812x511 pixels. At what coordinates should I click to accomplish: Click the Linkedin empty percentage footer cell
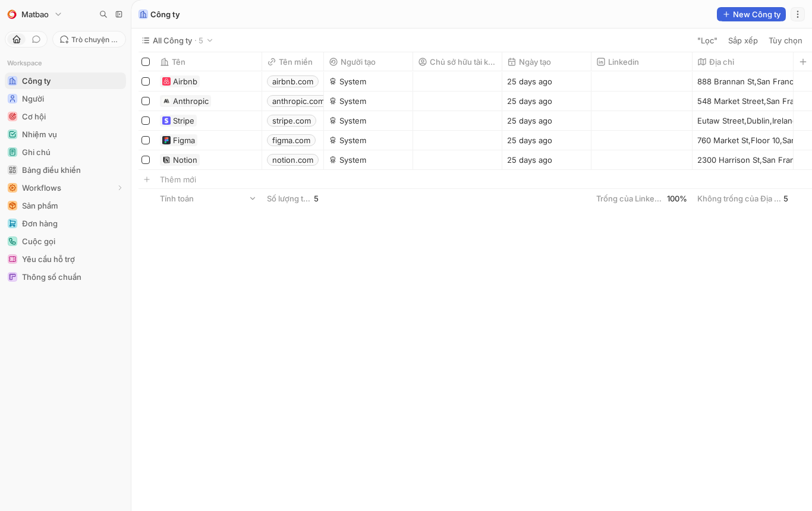tap(642, 198)
